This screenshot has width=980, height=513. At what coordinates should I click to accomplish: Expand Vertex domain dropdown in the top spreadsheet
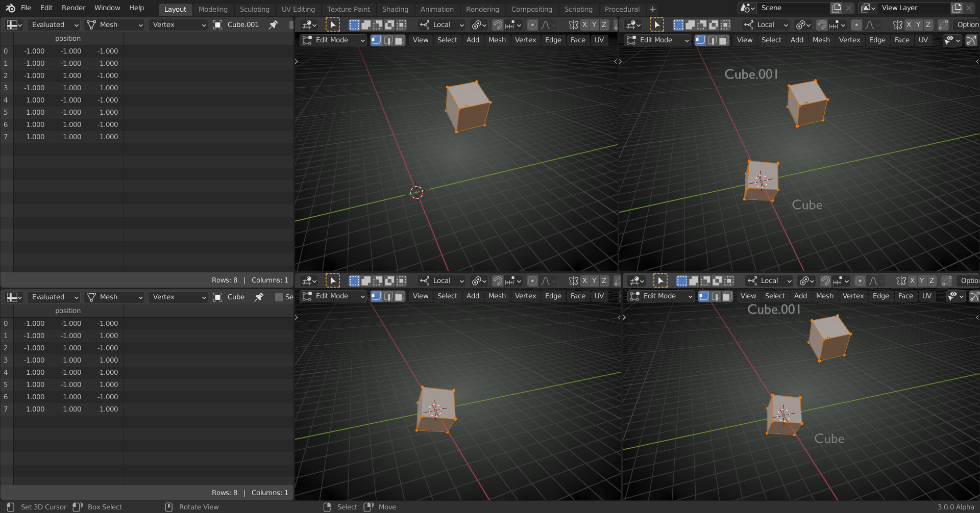point(178,24)
